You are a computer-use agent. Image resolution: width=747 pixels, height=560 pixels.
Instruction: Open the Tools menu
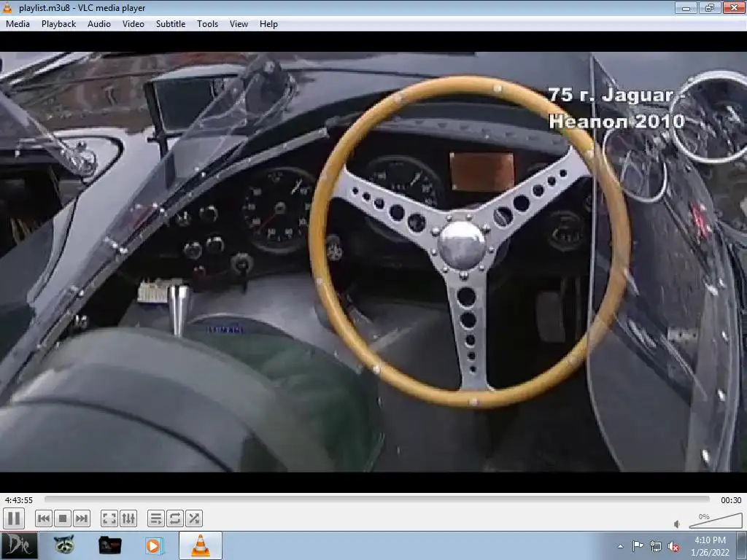(x=208, y=24)
